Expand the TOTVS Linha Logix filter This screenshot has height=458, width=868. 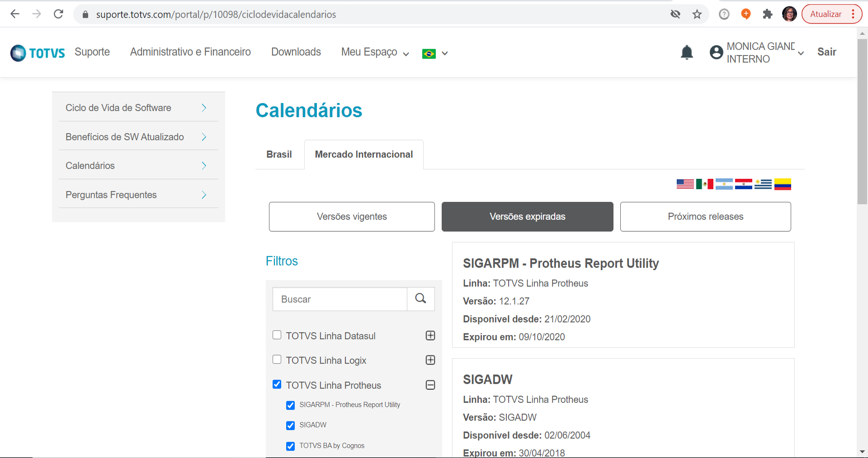(x=430, y=360)
